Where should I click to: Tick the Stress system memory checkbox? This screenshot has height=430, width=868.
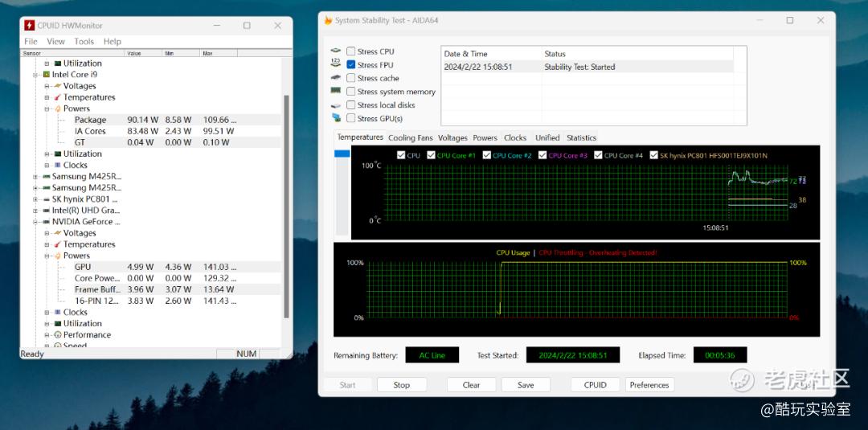(351, 92)
